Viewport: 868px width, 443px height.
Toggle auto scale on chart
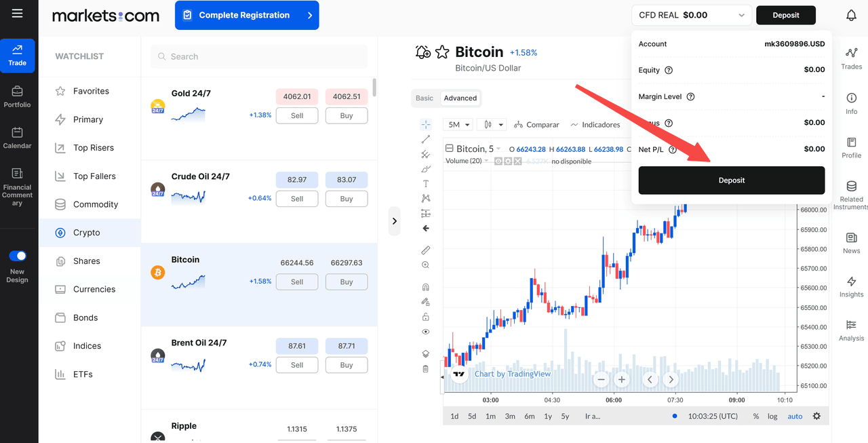[x=795, y=416]
